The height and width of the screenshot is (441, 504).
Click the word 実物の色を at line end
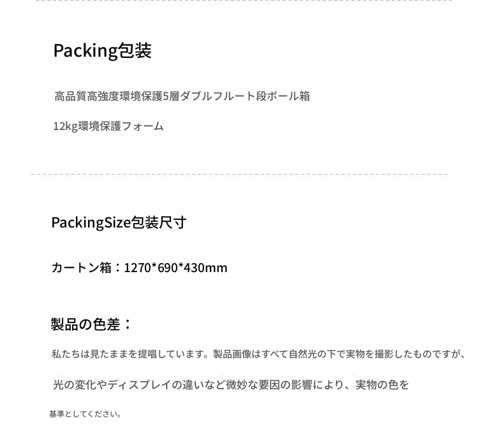tap(382, 384)
